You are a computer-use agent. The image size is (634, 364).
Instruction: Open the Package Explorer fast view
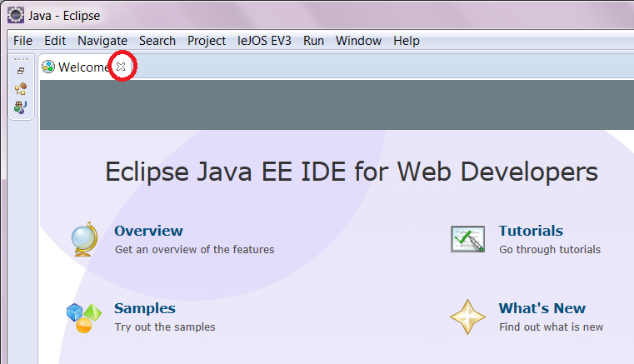(20, 107)
